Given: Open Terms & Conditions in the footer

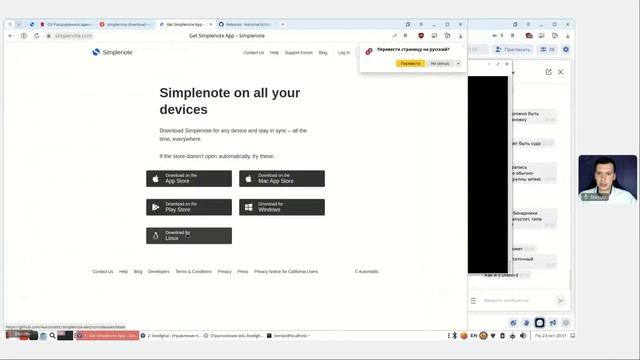Looking at the screenshot, I should tap(193, 271).
